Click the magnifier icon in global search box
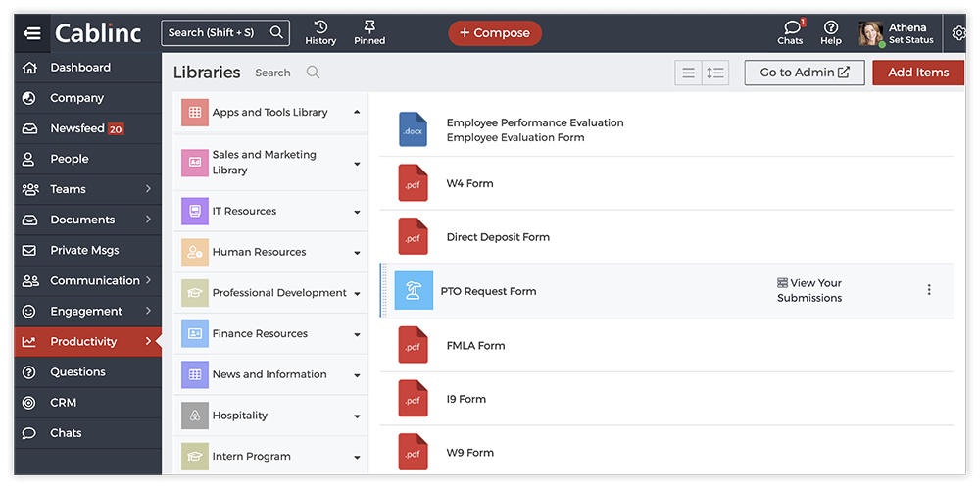The height and width of the screenshot is (489, 980). click(276, 32)
